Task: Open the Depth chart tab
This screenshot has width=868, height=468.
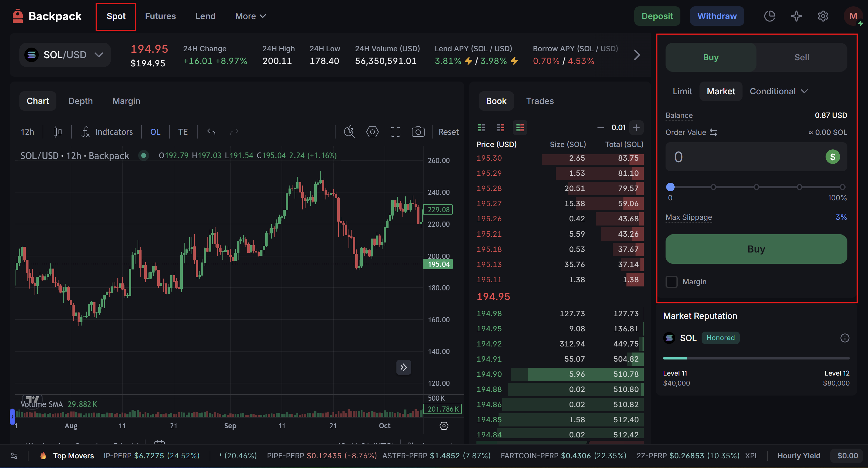Action: point(80,101)
